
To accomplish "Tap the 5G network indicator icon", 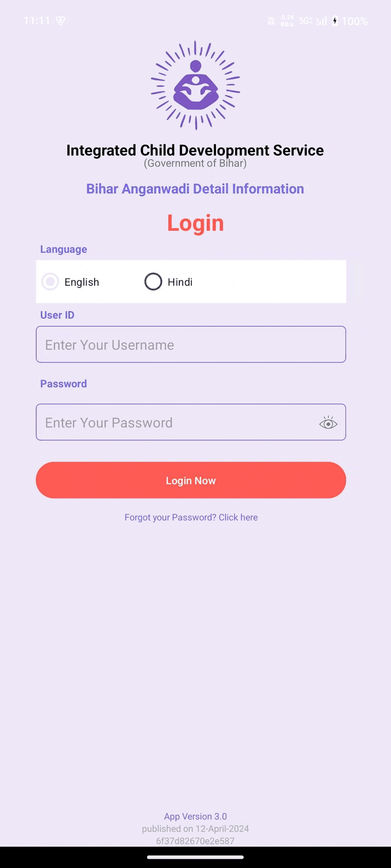I will [305, 21].
